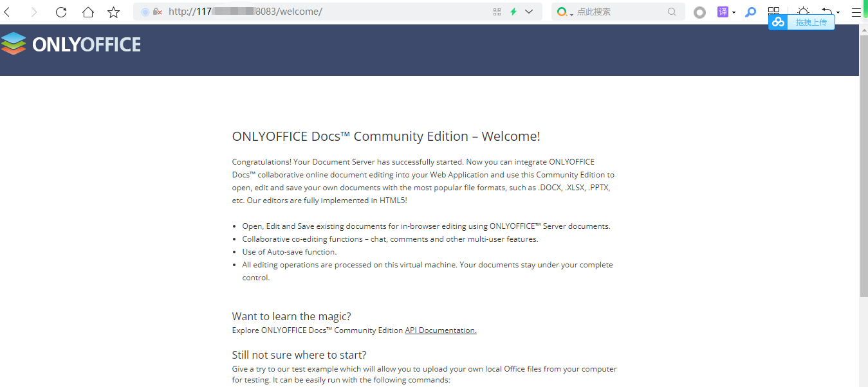Image resolution: width=868 pixels, height=387 pixels.
Task: Expand the translate extension dropdown arrow
Action: [734, 12]
